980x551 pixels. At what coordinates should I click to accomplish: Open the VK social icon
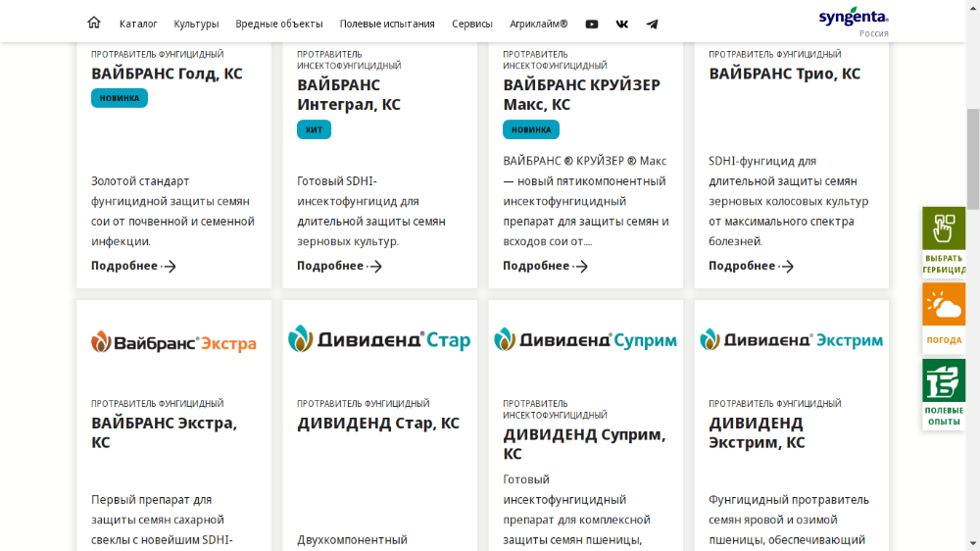point(622,24)
